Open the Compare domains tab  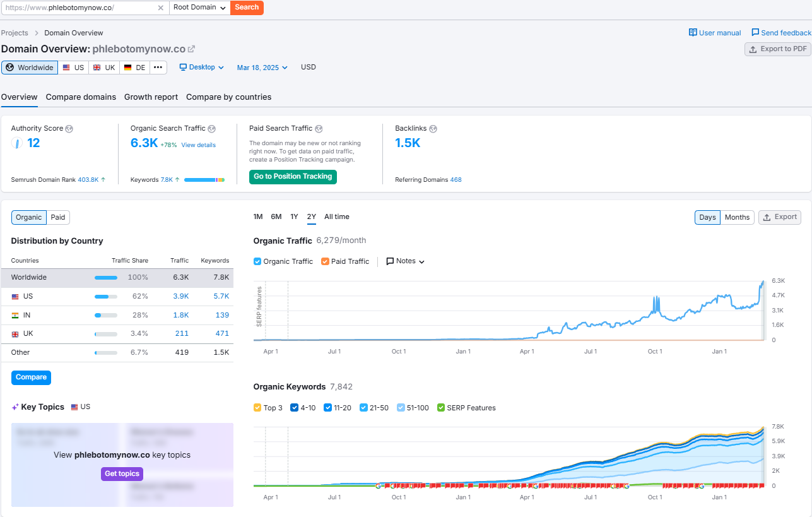81,97
